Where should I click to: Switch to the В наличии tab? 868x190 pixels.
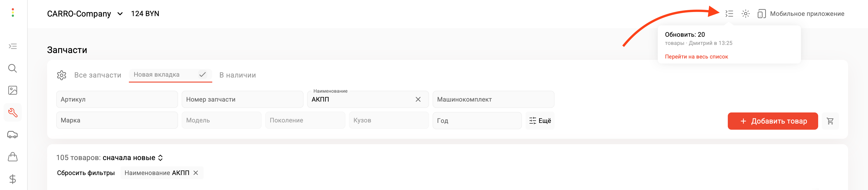pos(237,75)
